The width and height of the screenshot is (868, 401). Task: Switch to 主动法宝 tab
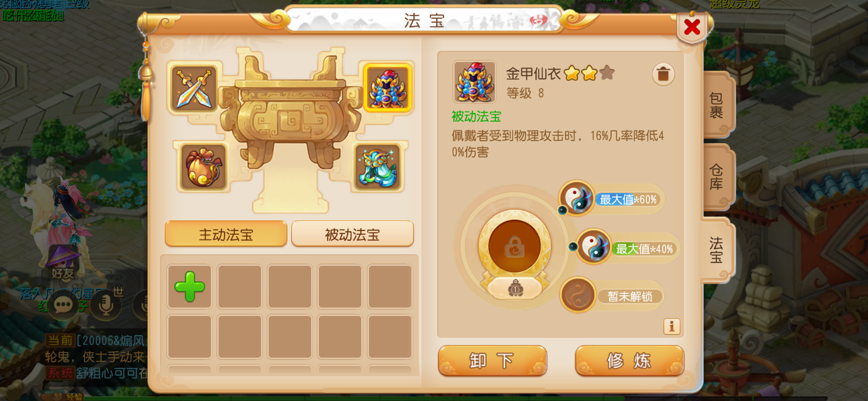226,234
